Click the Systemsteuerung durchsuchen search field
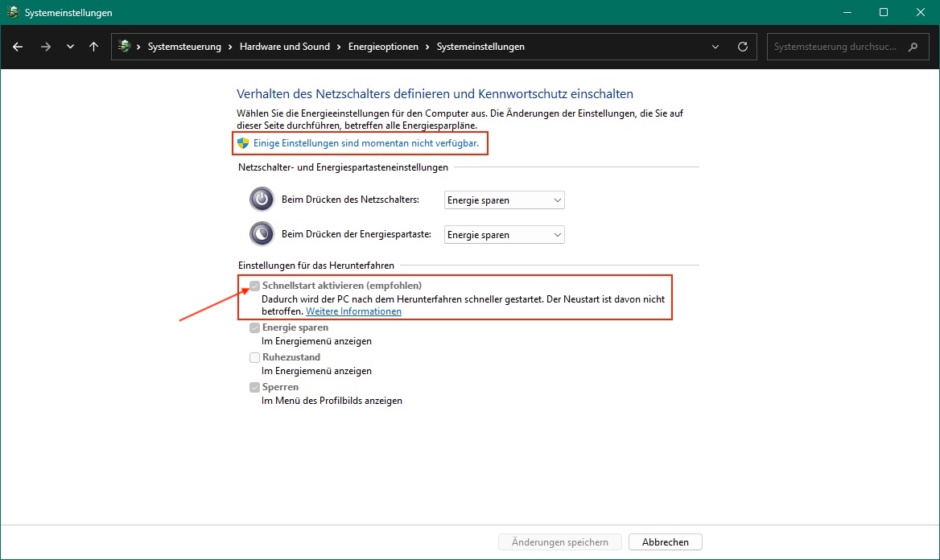 coord(835,47)
